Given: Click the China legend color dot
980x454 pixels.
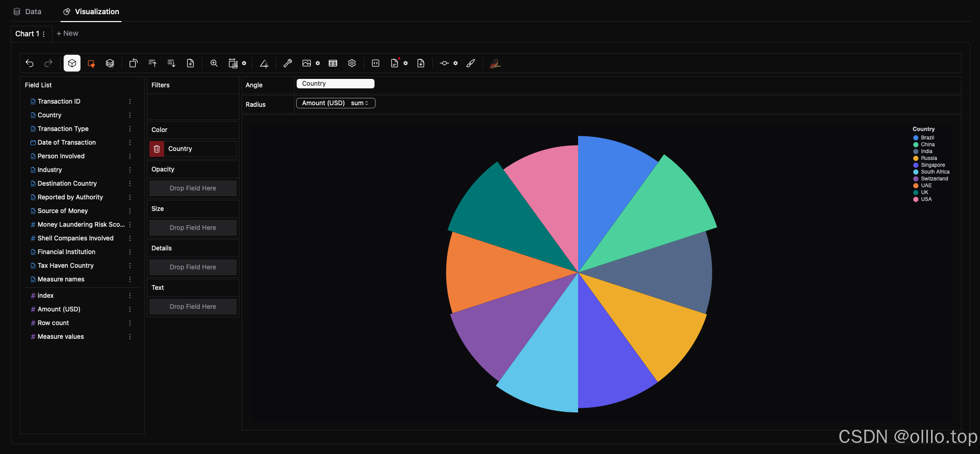Looking at the screenshot, I should pos(916,145).
